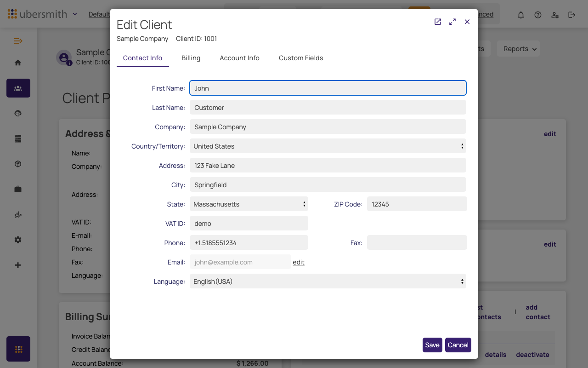The width and height of the screenshot is (588, 368).
Task: Open the settings gear in sidebar
Action: [18, 240]
